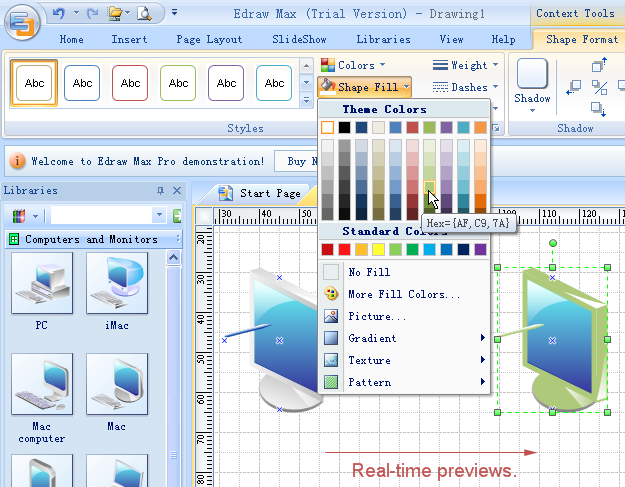The width and height of the screenshot is (625, 487).
Task: Pin the Libraries panel
Action: (x=160, y=190)
